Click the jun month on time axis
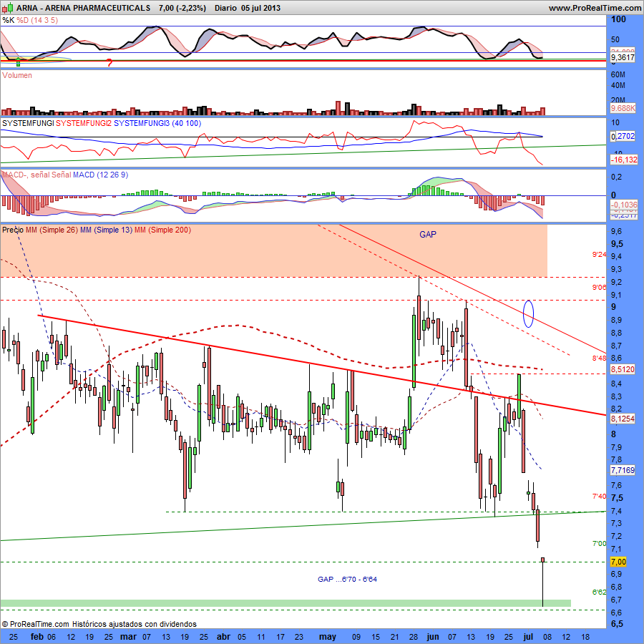The image size is (644, 644). [432, 637]
